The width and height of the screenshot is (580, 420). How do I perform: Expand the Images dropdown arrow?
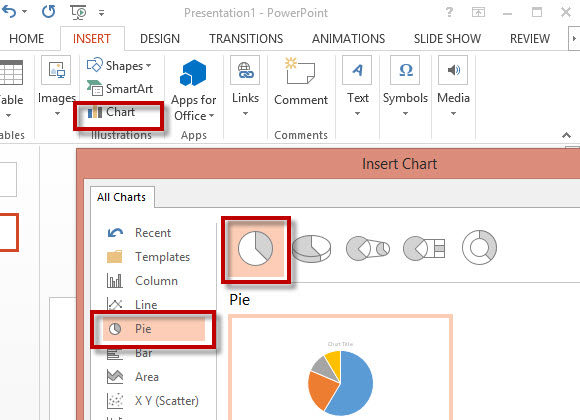(57, 114)
